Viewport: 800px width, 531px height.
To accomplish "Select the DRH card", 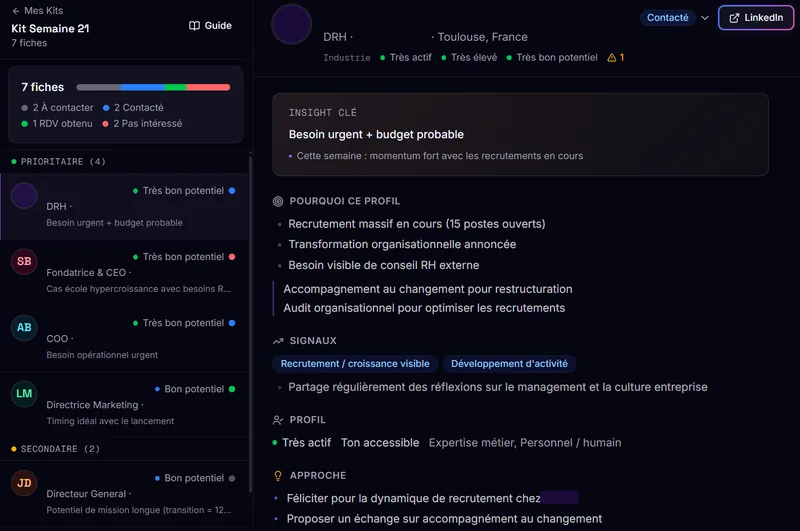I will click(x=124, y=207).
